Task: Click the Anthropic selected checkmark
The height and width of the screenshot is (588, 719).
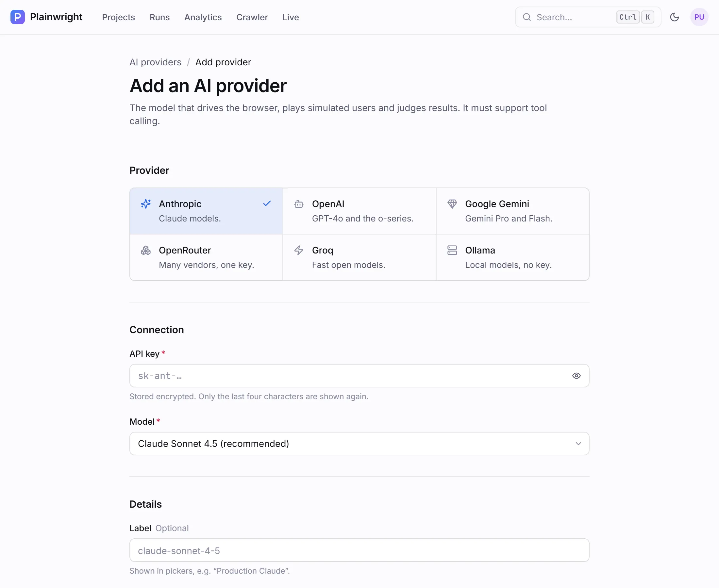Action: click(267, 203)
